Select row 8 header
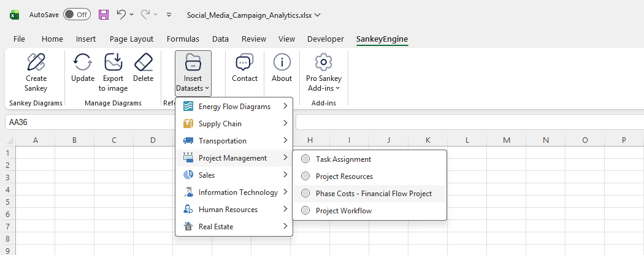Viewport: 644px width, 255px height. (x=8, y=238)
